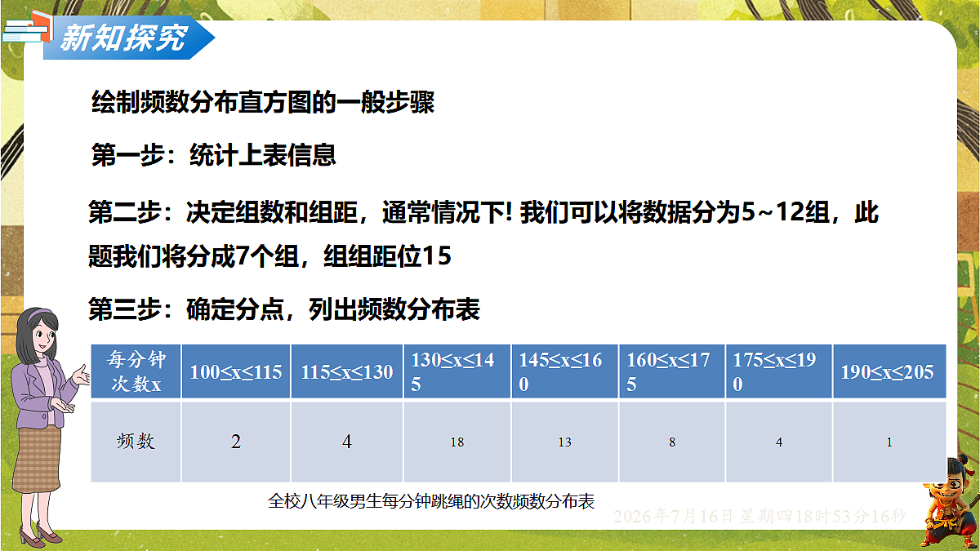Image resolution: width=980 pixels, height=551 pixels.
Task: Click the header cell 145≤x≤160
Action: point(564,371)
